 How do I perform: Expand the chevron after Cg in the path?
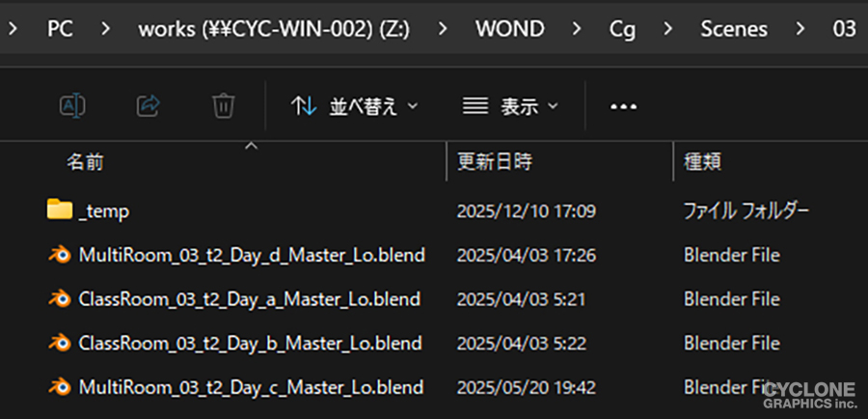pyautogui.click(x=667, y=29)
